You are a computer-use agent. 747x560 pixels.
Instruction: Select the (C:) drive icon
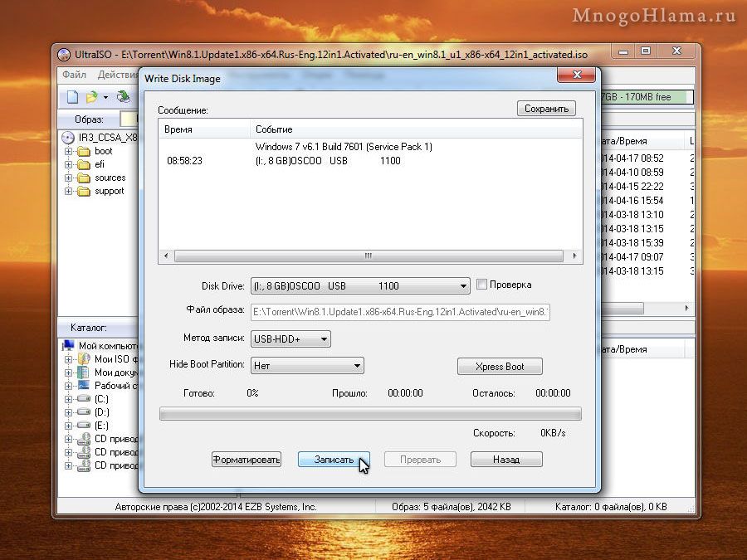[x=83, y=399]
